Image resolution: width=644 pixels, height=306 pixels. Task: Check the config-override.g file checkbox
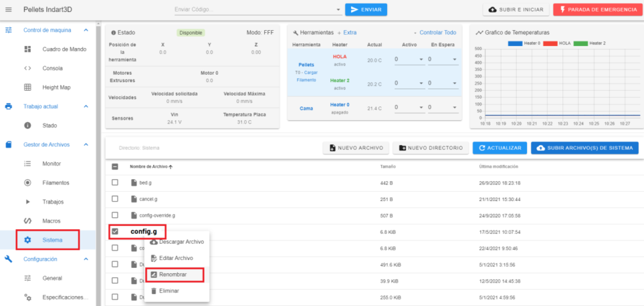point(115,215)
